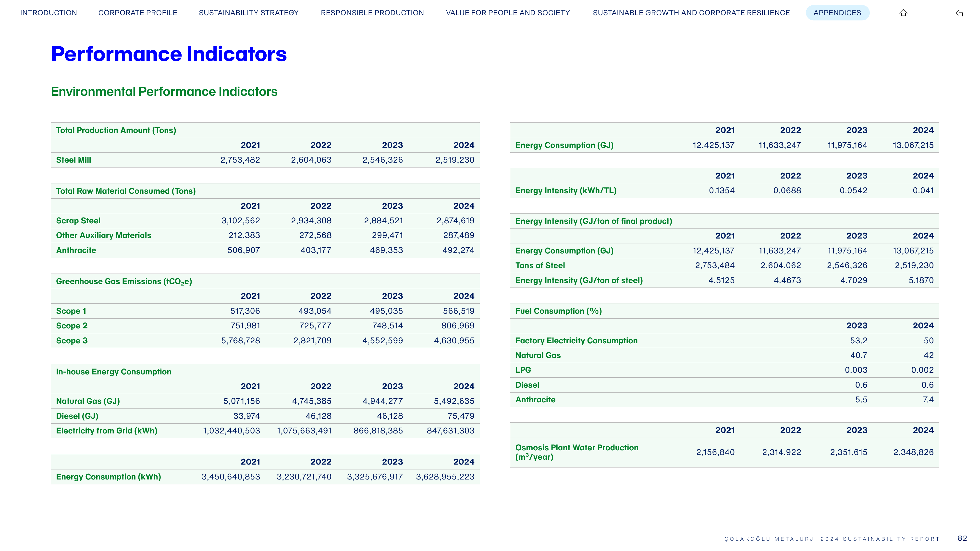Select grid electricity value 847,631,303
The width and height of the screenshot is (980, 551).
click(x=451, y=431)
